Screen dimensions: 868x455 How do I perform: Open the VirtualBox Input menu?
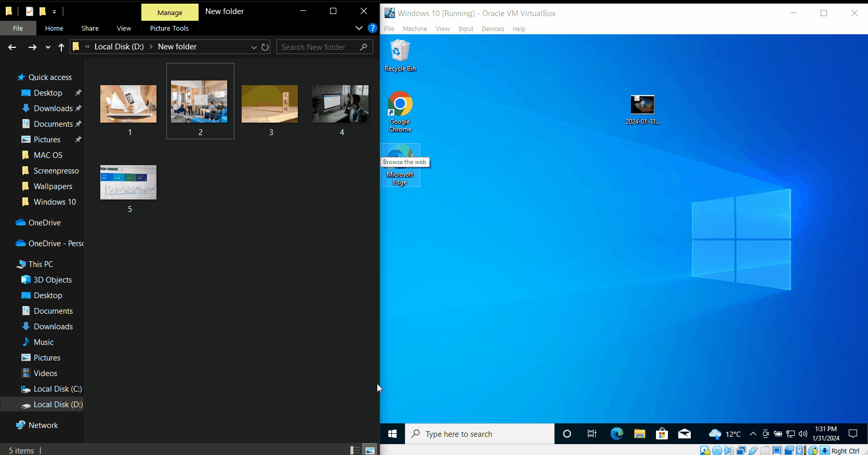tap(466, 29)
